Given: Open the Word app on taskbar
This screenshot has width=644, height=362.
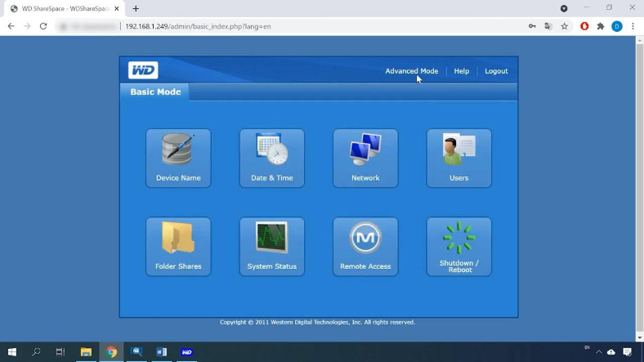Looking at the screenshot, I should pyautogui.click(x=162, y=352).
